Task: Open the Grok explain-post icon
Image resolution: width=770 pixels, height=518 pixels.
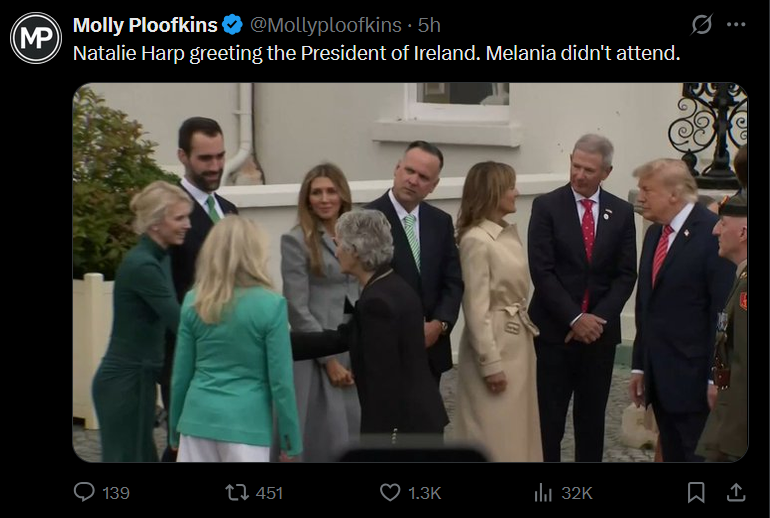Action: [701, 25]
